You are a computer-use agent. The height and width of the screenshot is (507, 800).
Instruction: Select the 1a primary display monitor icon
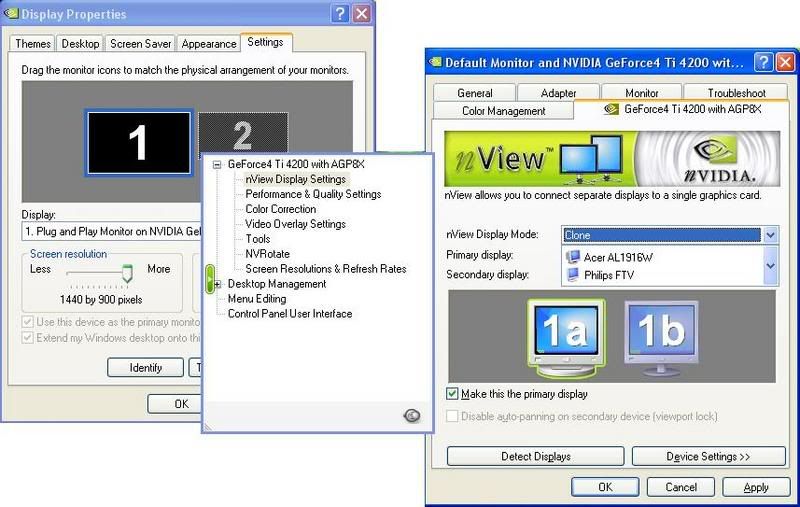(x=566, y=338)
